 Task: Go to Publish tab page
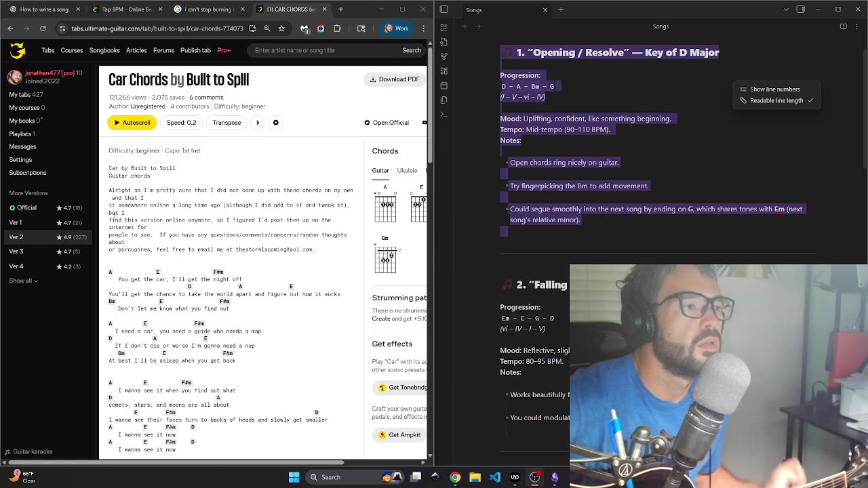195,50
